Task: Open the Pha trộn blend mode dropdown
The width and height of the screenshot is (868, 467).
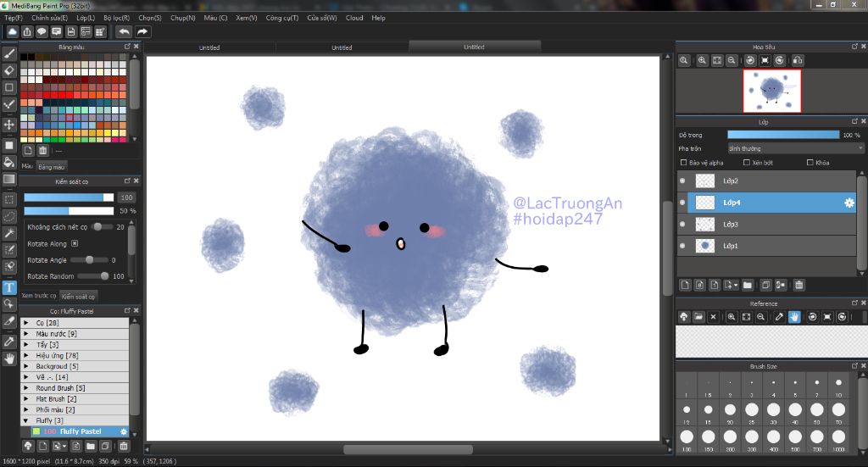Action: tap(795, 148)
